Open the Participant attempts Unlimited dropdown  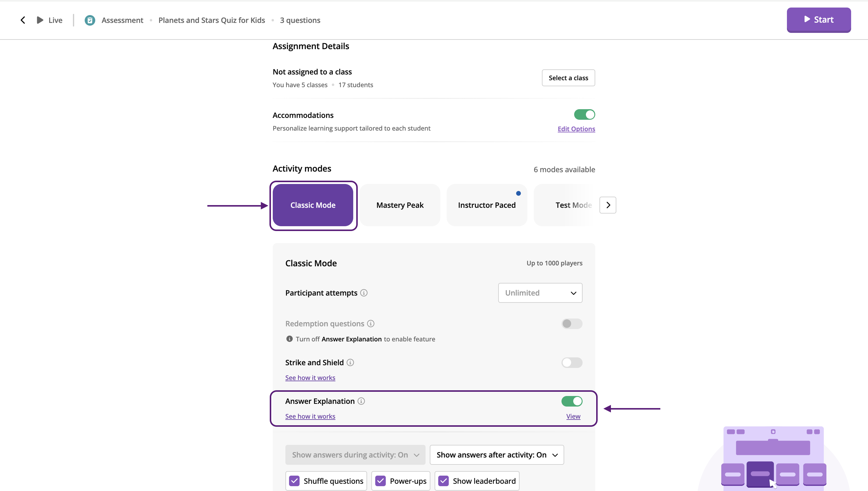point(540,293)
